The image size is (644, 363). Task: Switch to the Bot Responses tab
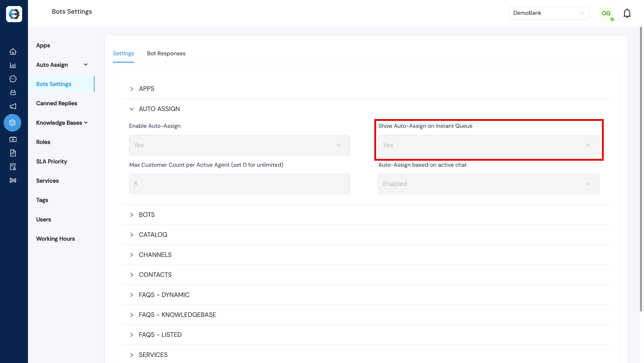166,53
